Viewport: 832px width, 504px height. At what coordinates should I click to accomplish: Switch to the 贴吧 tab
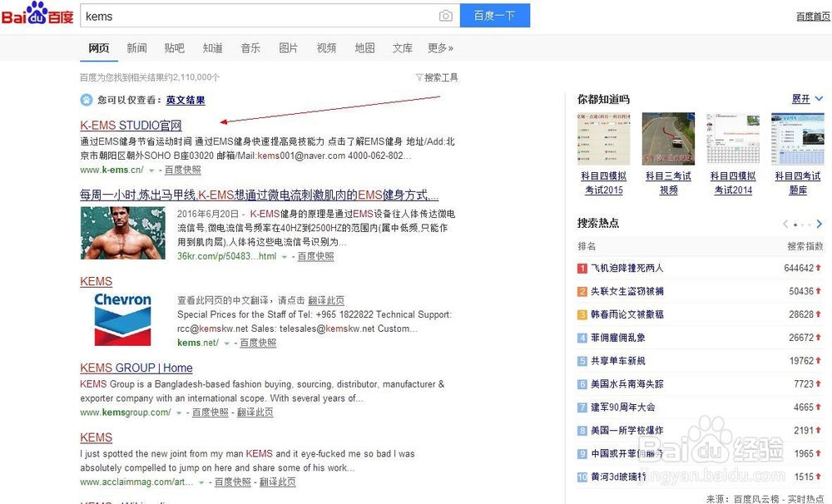175,47
